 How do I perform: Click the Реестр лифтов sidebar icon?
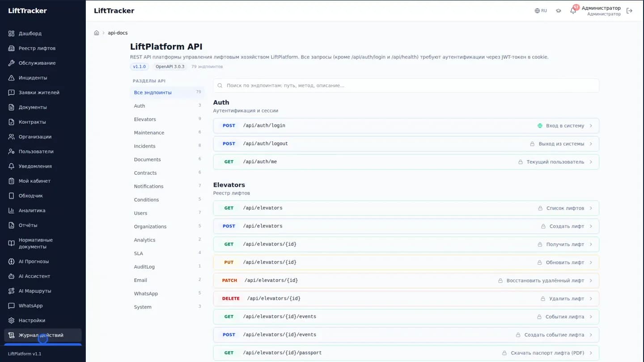click(x=12, y=48)
